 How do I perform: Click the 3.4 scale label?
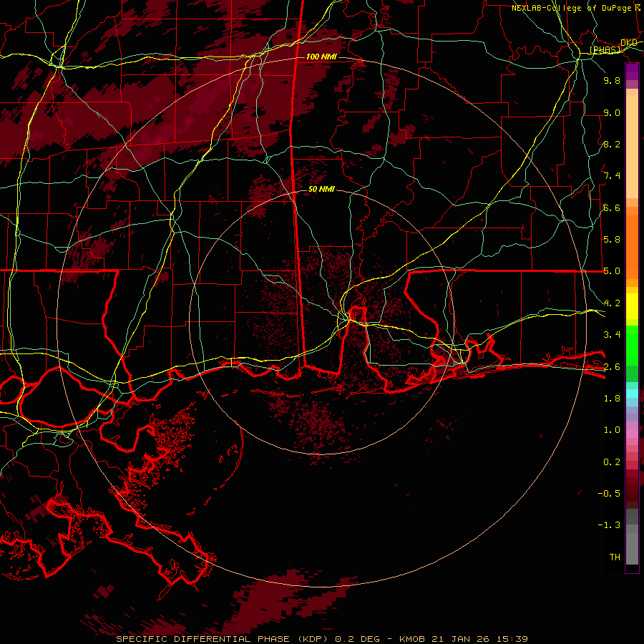[612, 335]
